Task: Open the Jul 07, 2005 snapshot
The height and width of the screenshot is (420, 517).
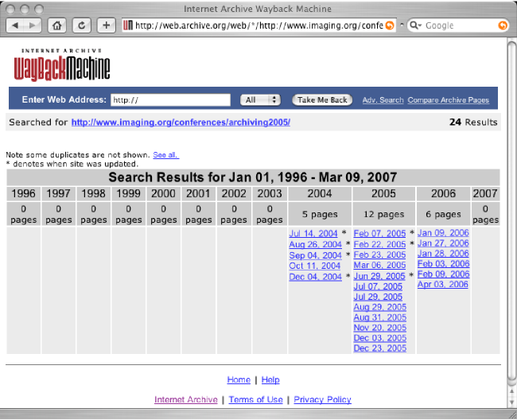Action: tap(378, 287)
